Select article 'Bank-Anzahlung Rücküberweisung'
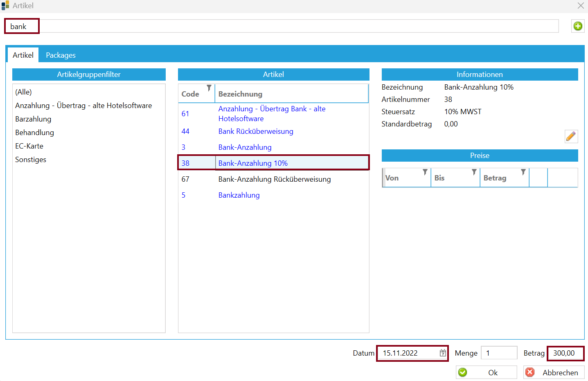The width and height of the screenshot is (588, 381). pyautogui.click(x=275, y=179)
